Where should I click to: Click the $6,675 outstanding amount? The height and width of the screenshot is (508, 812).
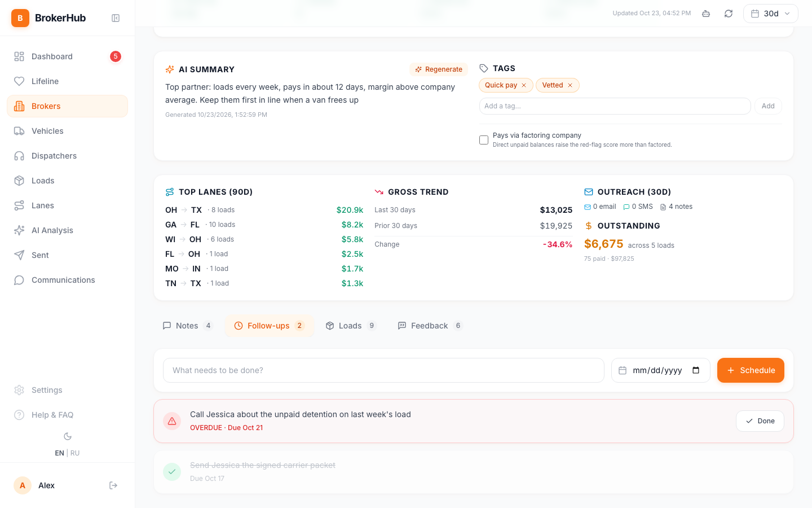coord(603,244)
